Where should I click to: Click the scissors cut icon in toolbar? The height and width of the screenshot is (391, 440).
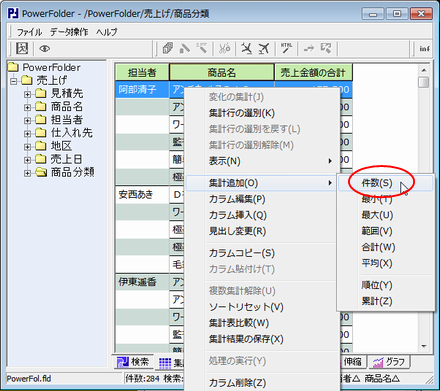(225, 49)
